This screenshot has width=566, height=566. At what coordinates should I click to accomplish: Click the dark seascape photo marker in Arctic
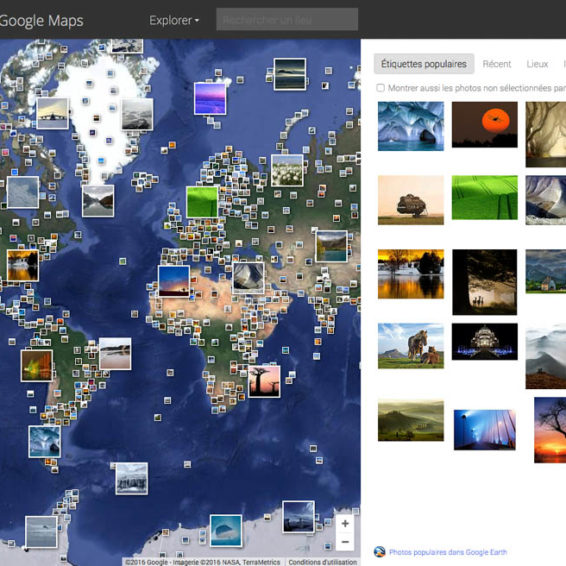(x=290, y=74)
